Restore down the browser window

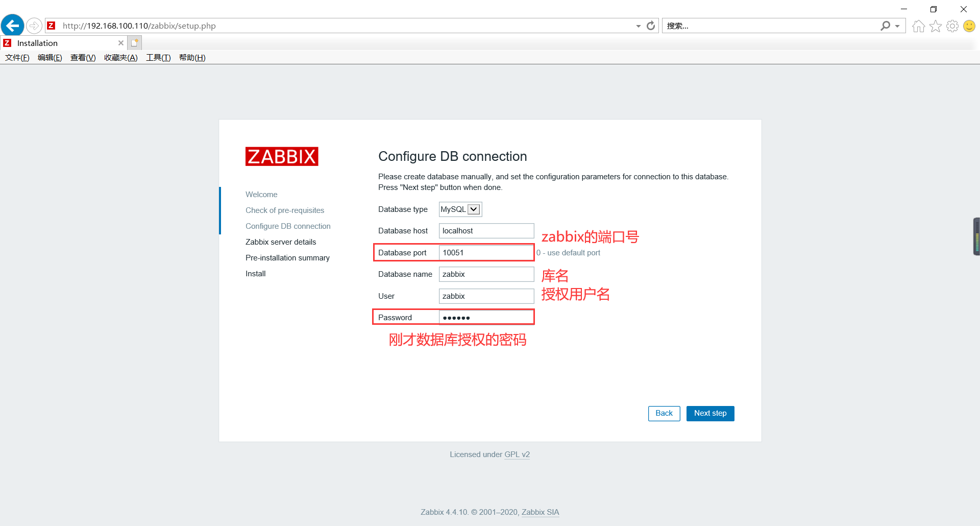934,9
